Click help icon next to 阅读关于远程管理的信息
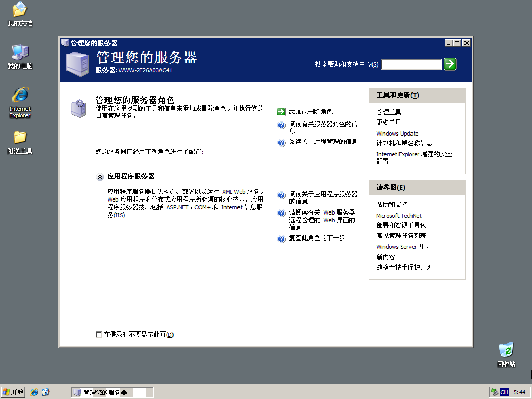The image size is (532, 399). (281, 142)
